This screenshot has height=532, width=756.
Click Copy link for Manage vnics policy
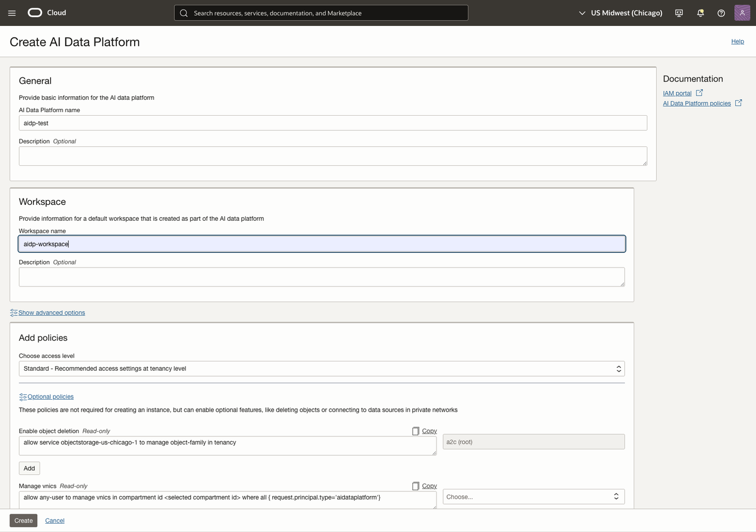[429, 486]
